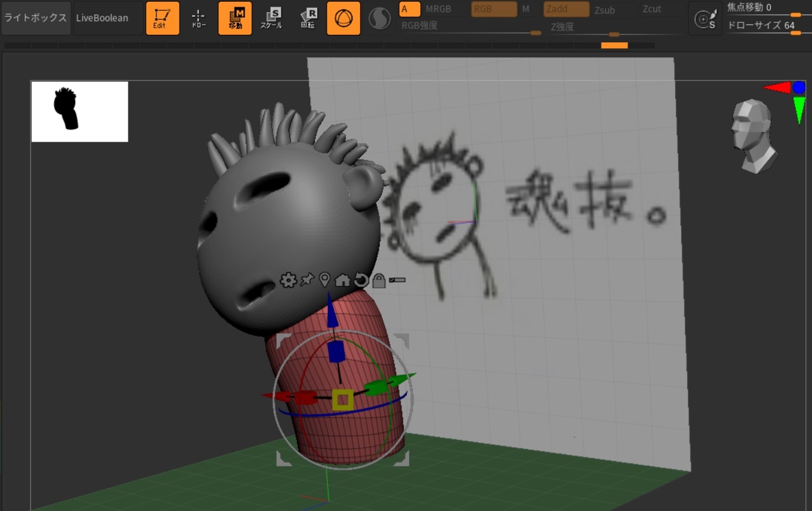Click the Edit mode icon
The image size is (812, 511).
coord(162,17)
